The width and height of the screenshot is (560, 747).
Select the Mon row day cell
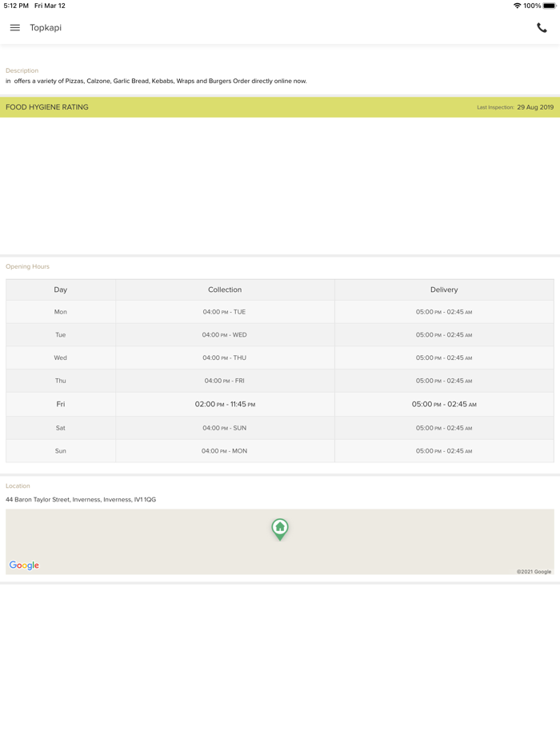click(x=61, y=312)
